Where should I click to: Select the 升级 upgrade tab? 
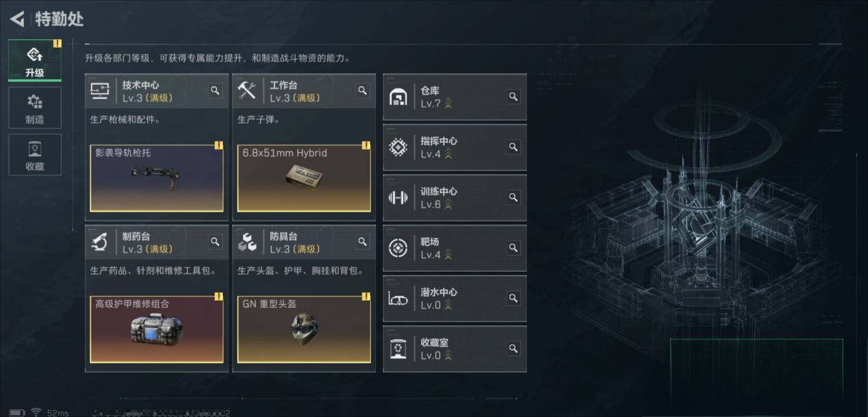[x=35, y=61]
